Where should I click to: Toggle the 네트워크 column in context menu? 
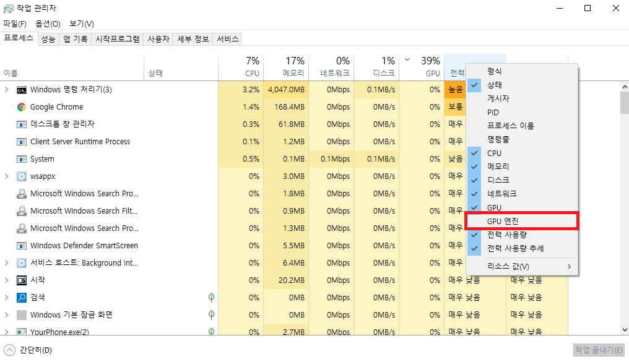(522, 194)
